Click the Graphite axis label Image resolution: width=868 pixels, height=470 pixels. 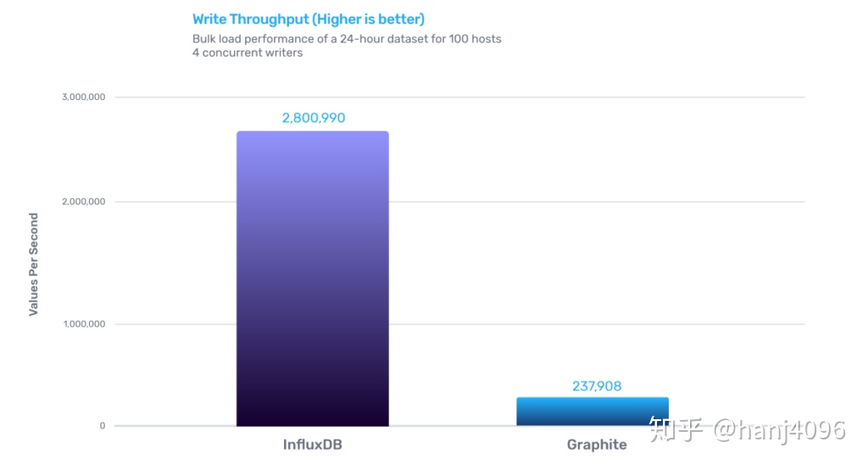pyautogui.click(x=597, y=445)
